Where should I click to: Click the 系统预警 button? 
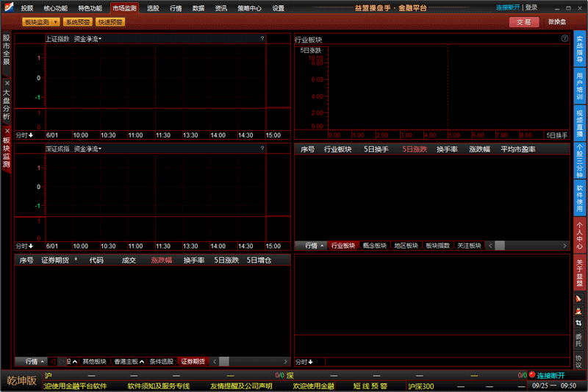coord(78,22)
